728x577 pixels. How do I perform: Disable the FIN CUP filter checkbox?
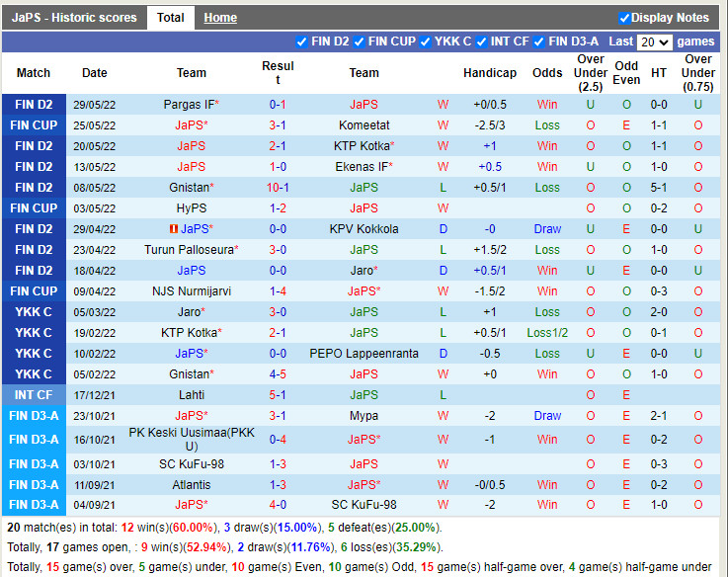360,41
